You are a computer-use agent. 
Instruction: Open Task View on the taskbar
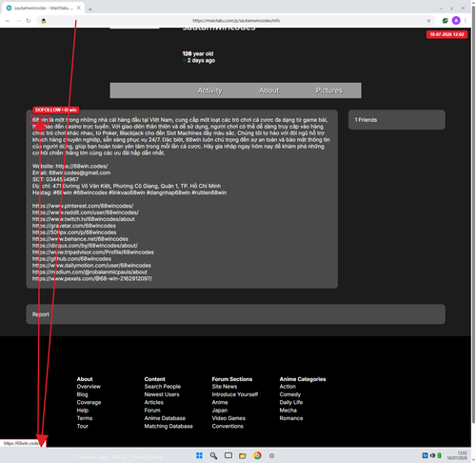[228, 455]
